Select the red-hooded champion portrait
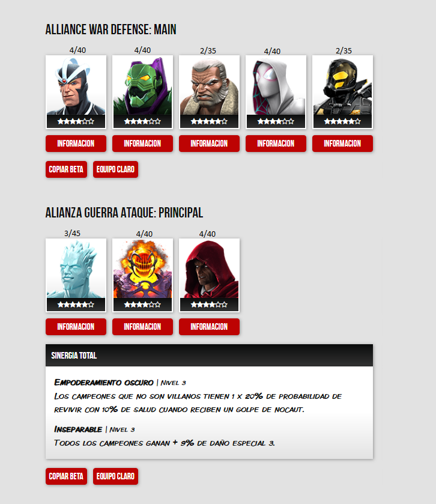The width and height of the screenshot is (436, 504). [209, 275]
